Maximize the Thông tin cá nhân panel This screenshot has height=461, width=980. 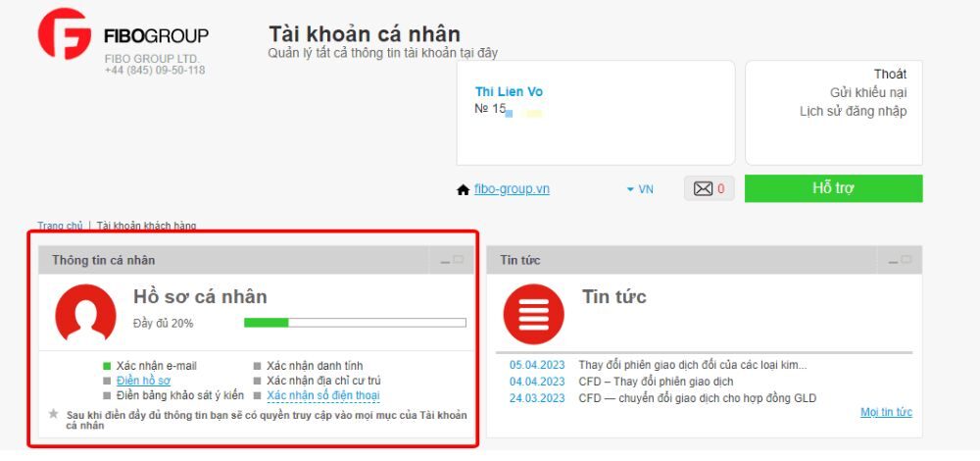(459, 259)
